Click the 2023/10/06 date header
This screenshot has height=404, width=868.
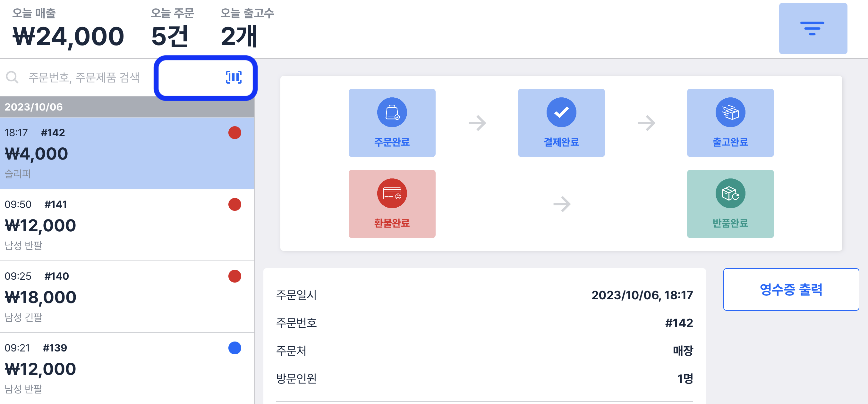pos(34,107)
